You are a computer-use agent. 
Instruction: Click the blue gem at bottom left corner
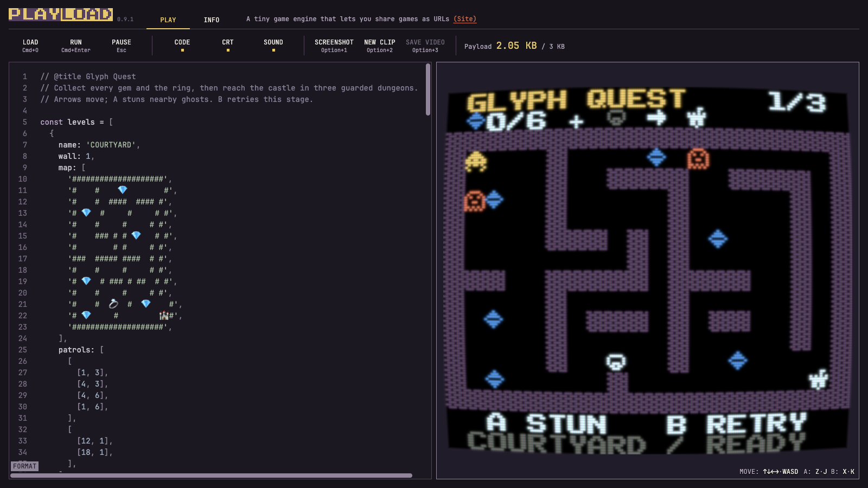tap(494, 378)
